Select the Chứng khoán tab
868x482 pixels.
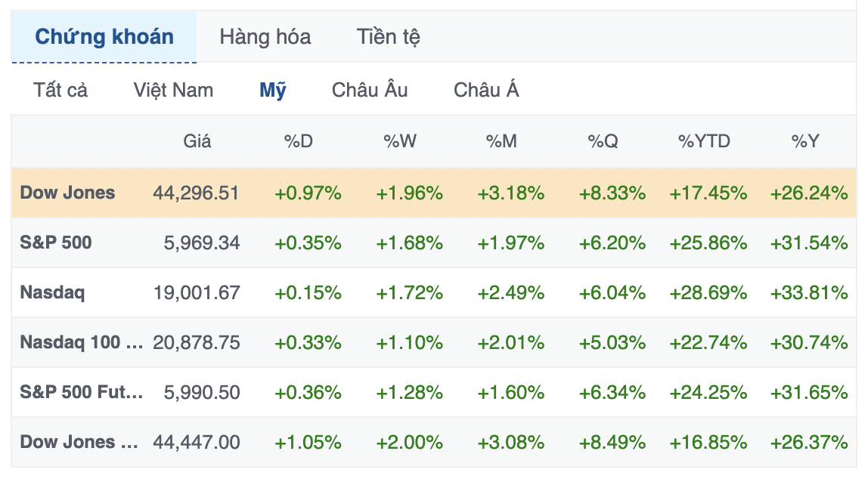[x=103, y=36]
